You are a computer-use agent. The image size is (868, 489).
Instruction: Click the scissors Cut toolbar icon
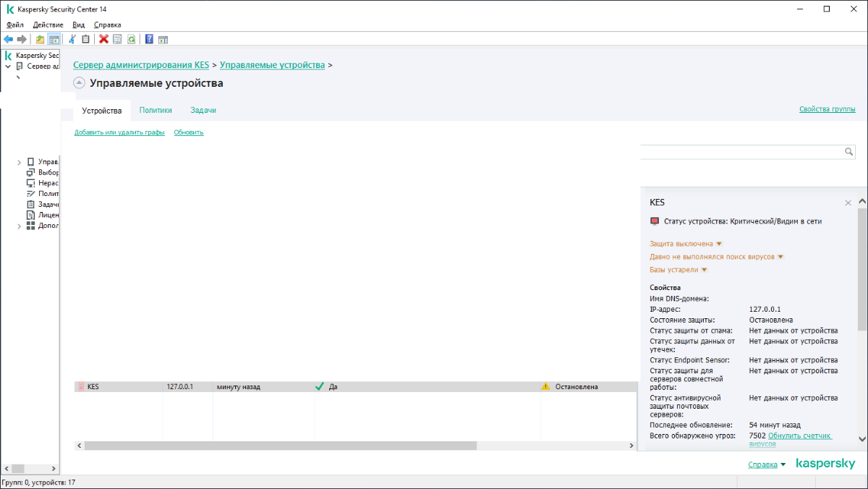coord(72,39)
